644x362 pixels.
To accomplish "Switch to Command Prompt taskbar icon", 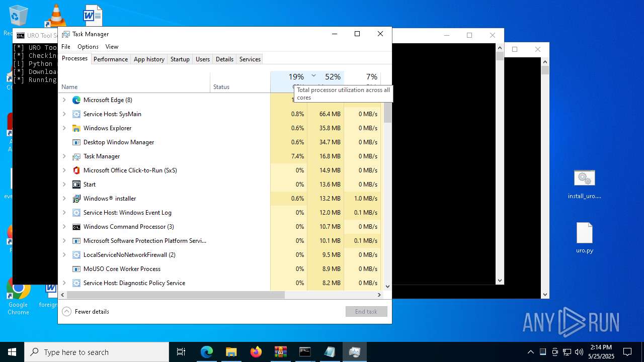I will [305, 352].
